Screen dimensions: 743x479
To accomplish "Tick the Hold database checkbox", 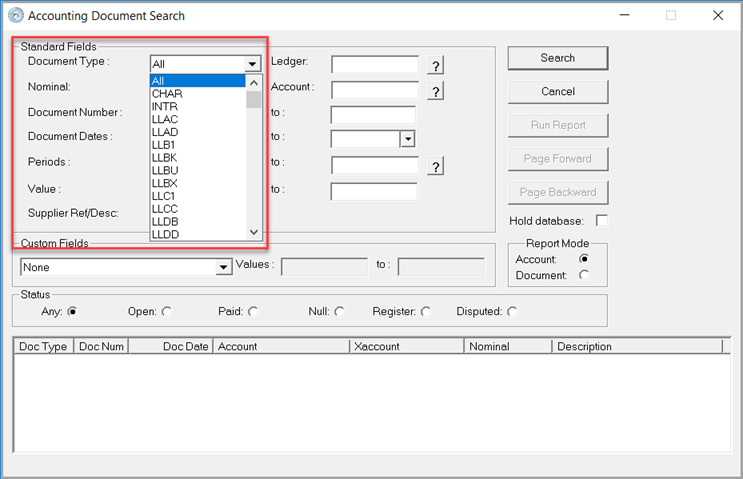I will (601, 220).
